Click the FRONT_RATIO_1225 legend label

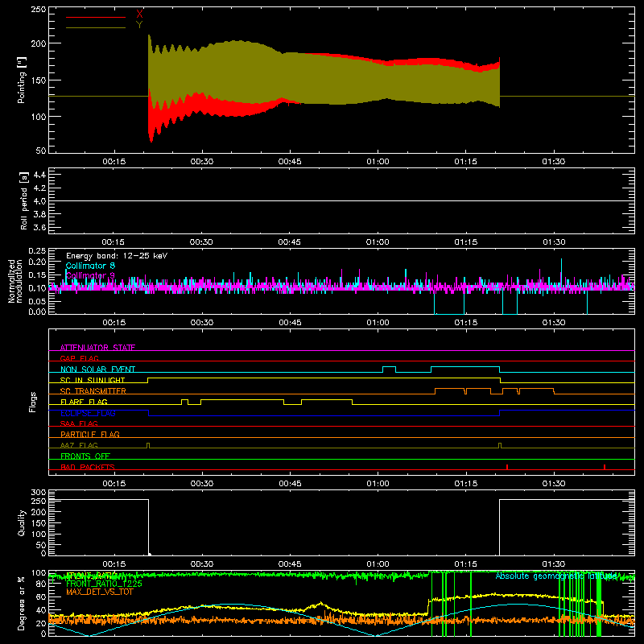pyautogui.click(x=104, y=583)
